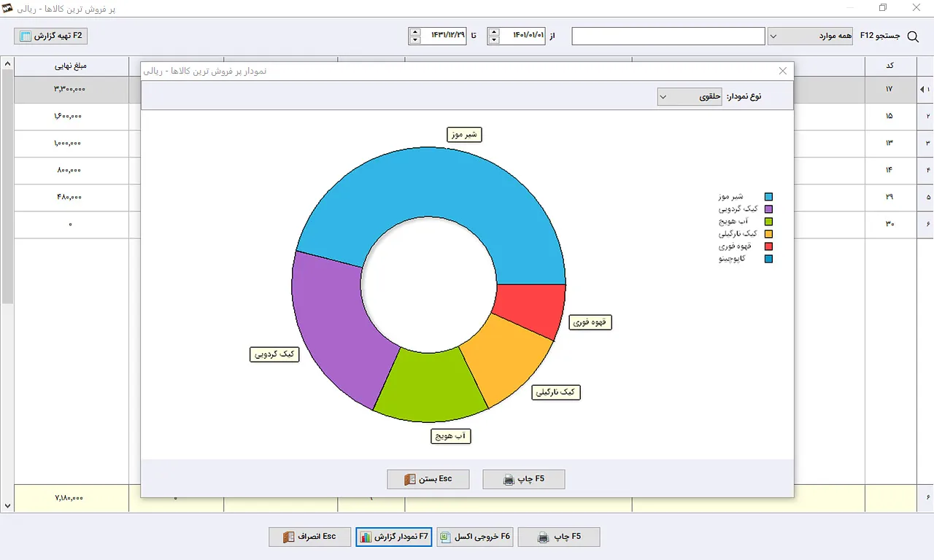The image size is (934, 560).
Task: Increase the start date with up arrow
Action: click(x=494, y=31)
